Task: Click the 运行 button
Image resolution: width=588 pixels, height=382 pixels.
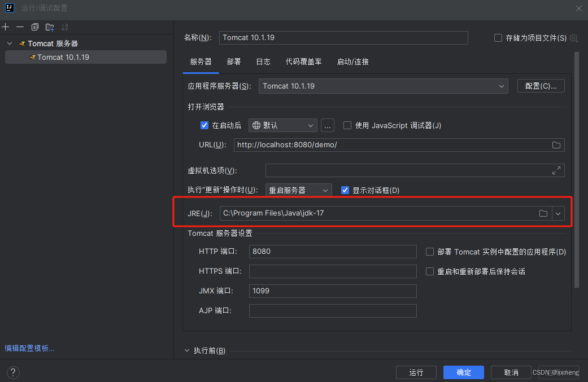Action: coord(416,372)
